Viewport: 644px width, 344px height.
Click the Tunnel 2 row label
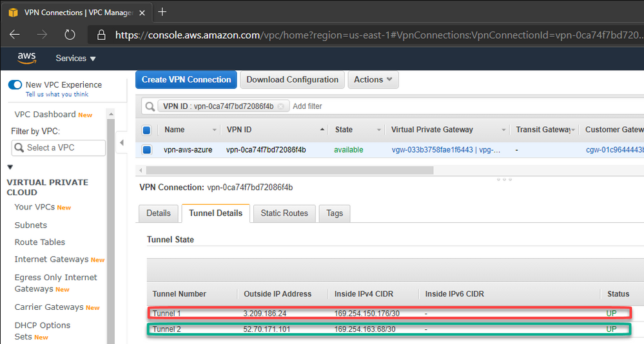coord(166,329)
